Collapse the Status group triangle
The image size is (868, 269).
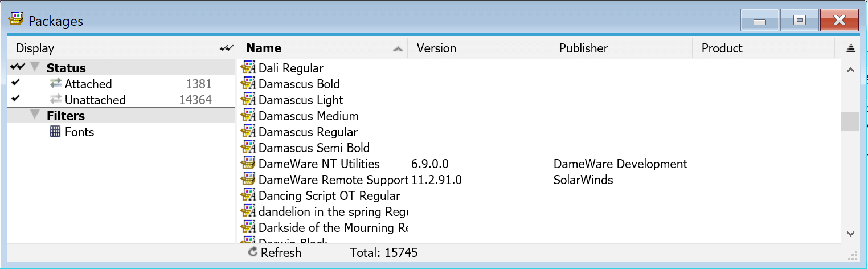[x=35, y=67]
